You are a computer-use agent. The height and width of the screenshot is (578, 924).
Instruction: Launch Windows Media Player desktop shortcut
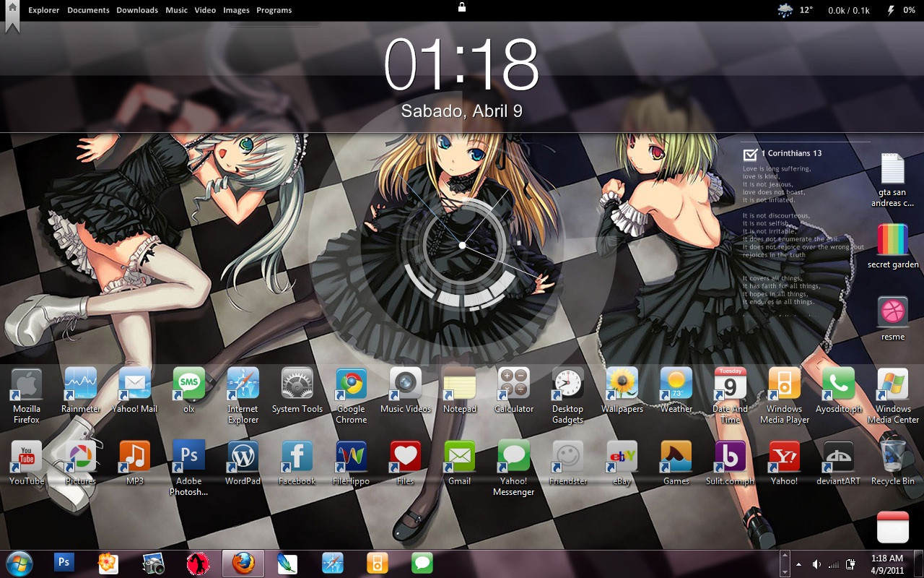click(785, 384)
